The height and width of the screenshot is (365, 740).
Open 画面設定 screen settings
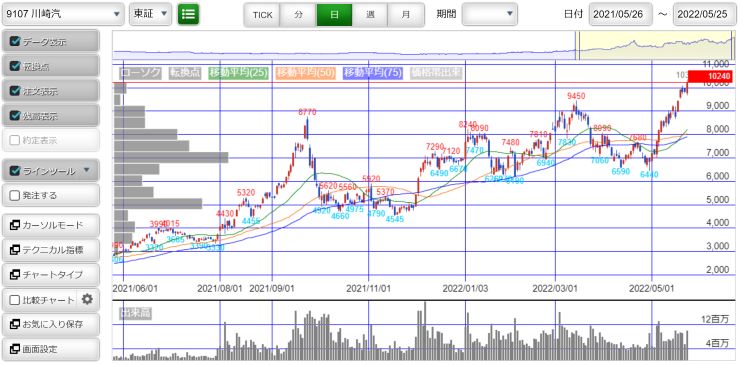coord(51,349)
